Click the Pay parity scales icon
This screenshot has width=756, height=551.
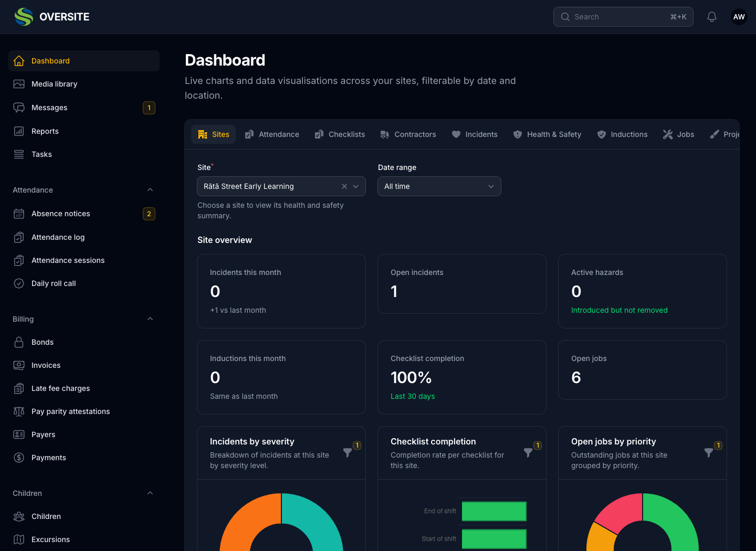[19, 411]
